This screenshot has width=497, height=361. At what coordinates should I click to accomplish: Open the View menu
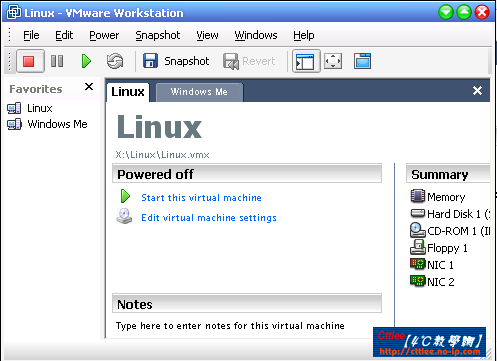coord(207,35)
